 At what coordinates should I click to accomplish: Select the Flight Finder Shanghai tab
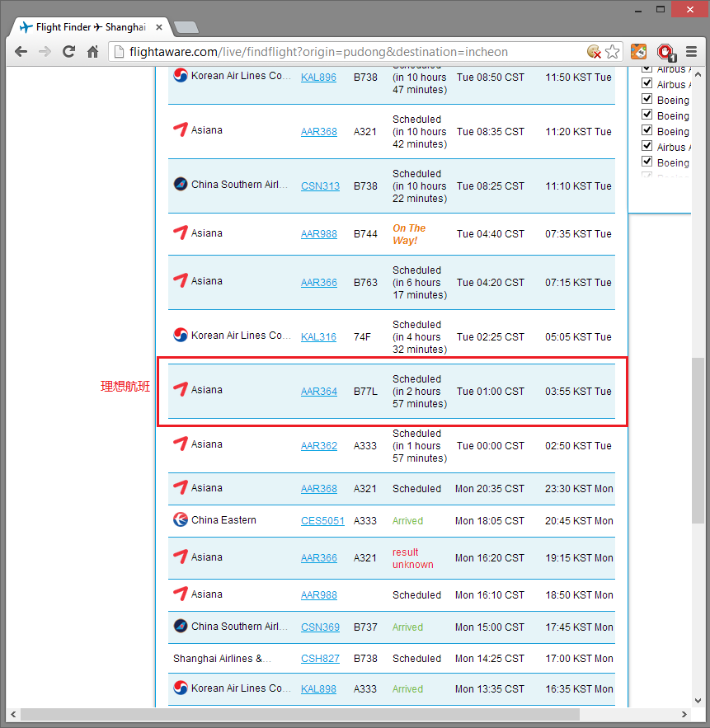[92, 27]
